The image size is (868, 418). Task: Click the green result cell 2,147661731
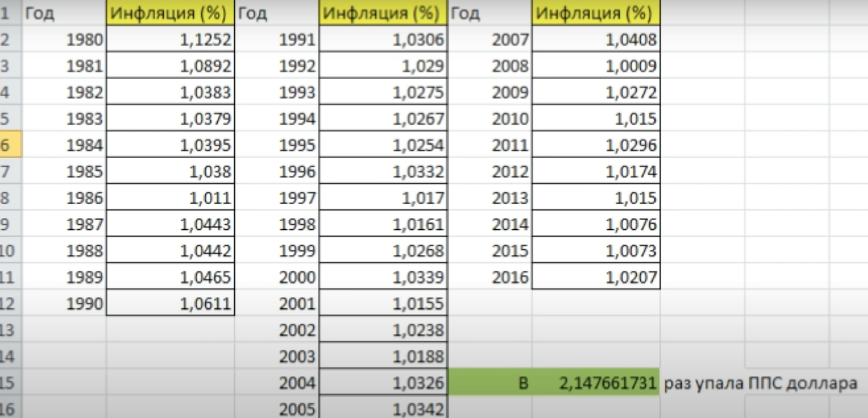tap(596, 382)
